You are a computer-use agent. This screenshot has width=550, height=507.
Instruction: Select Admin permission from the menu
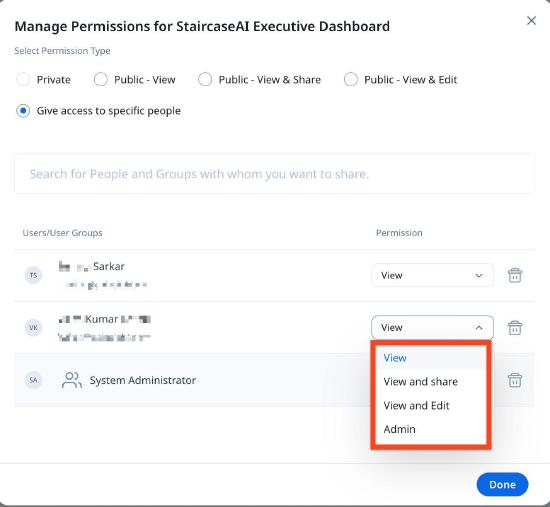pos(431,429)
